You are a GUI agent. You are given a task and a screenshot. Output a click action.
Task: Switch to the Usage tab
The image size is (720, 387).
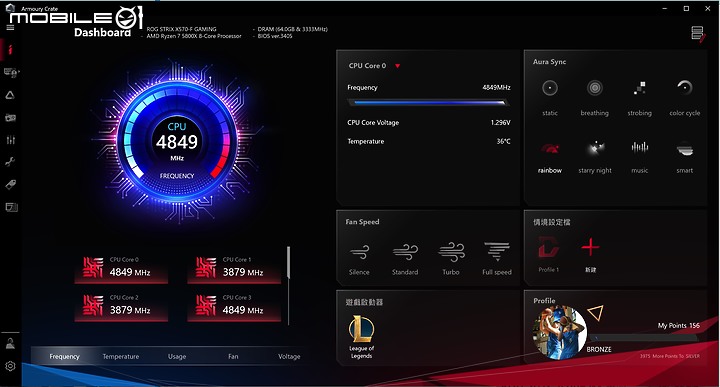pos(177,357)
